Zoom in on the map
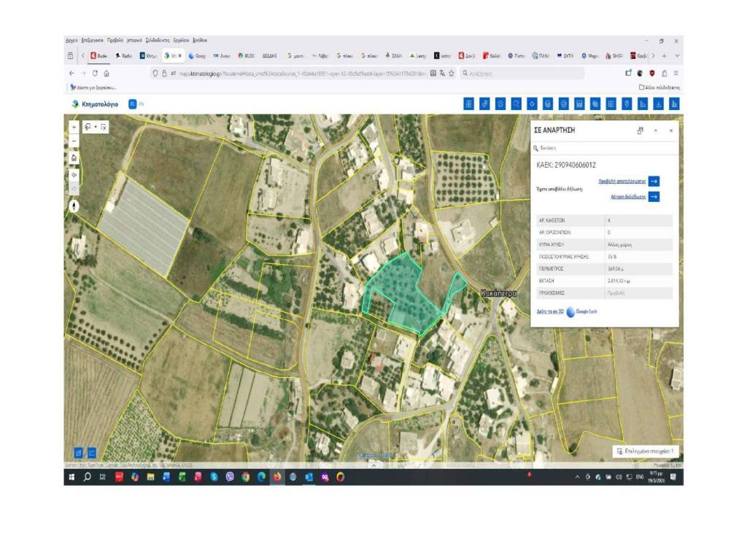Screen dimensions: 747x560 click(74, 127)
